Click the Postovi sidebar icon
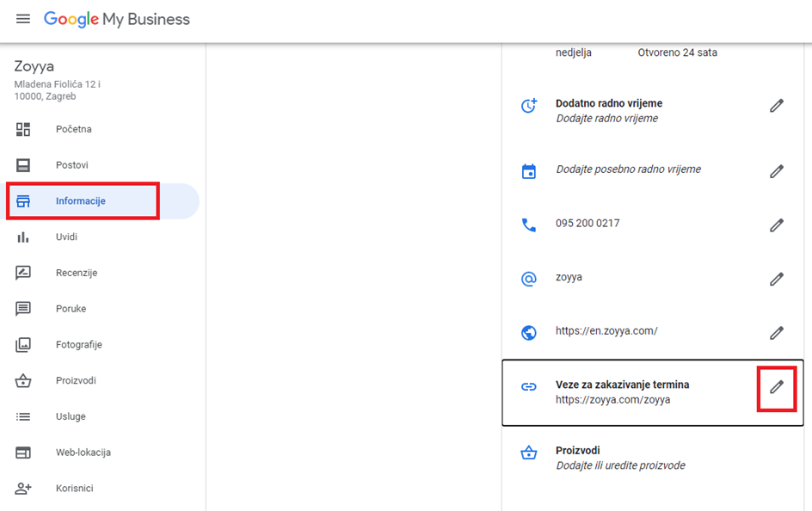812x511 pixels. pyautogui.click(x=22, y=165)
